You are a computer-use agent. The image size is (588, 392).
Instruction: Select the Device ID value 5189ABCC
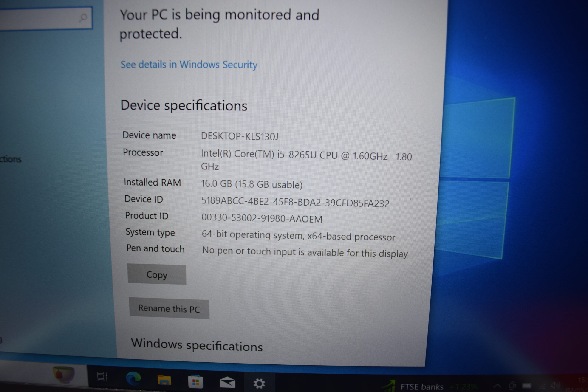(x=295, y=202)
